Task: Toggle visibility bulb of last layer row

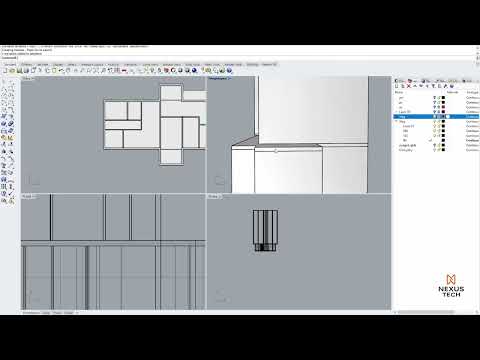Action: tap(435, 150)
